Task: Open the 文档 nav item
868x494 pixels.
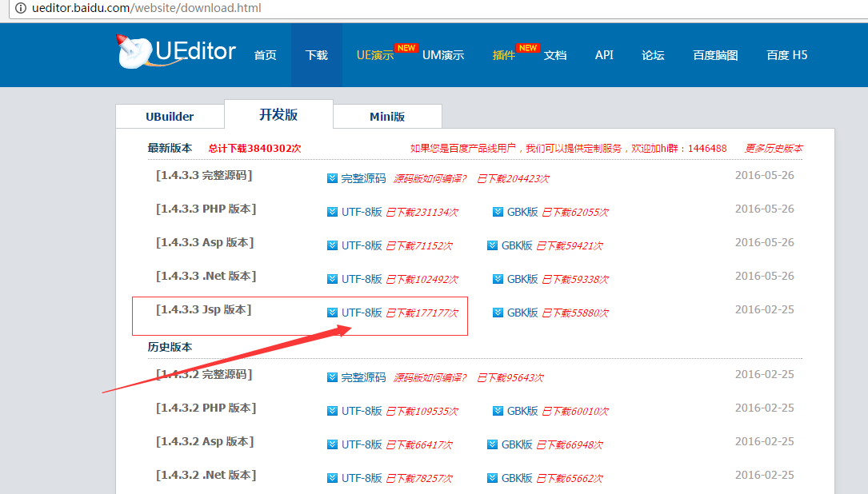Action: pos(555,55)
